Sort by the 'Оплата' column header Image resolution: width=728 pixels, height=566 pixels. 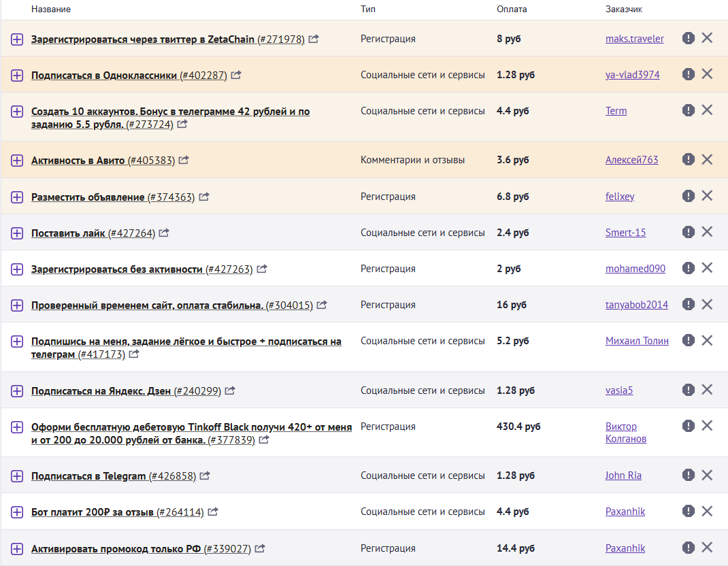(x=512, y=10)
